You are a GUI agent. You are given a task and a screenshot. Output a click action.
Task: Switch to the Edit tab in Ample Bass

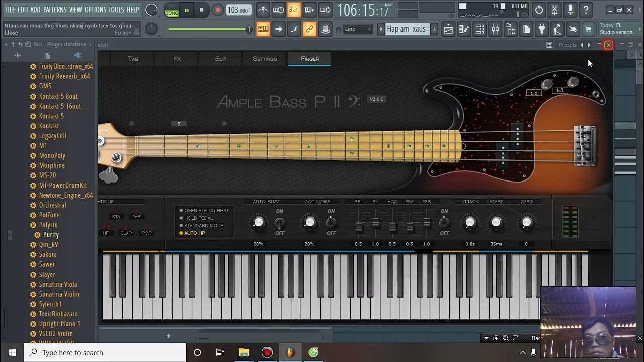221,59
